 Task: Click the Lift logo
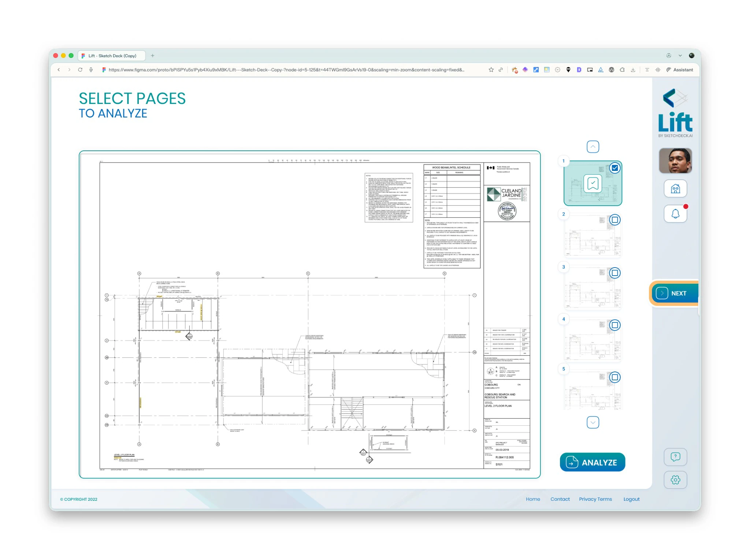675,113
